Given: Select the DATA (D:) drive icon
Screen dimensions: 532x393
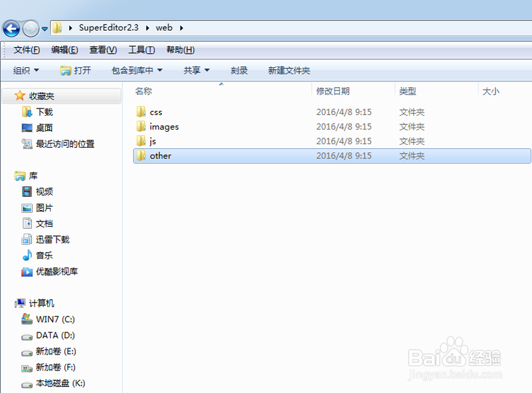Looking at the screenshot, I should (27, 335).
